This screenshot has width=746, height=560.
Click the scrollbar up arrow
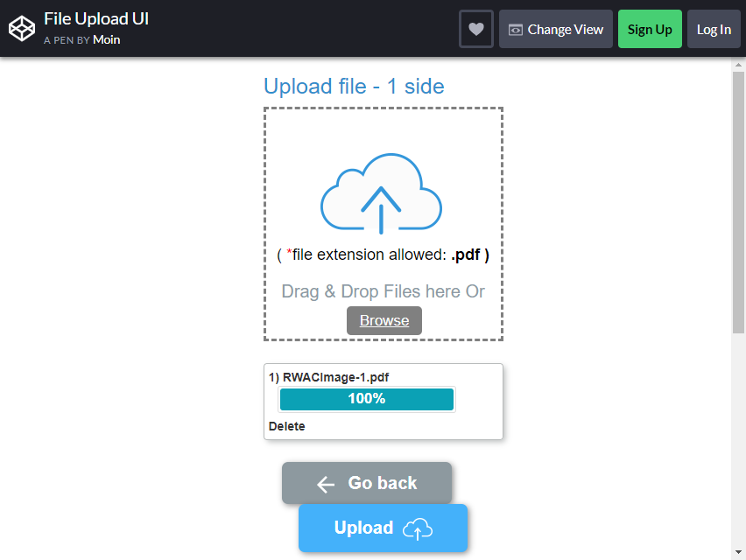click(x=738, y=64)
